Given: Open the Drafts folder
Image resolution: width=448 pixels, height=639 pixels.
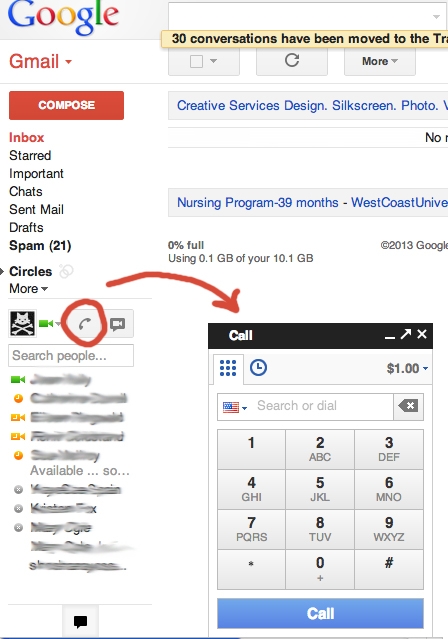Looking at the screenshot, I should coord(26,227).
